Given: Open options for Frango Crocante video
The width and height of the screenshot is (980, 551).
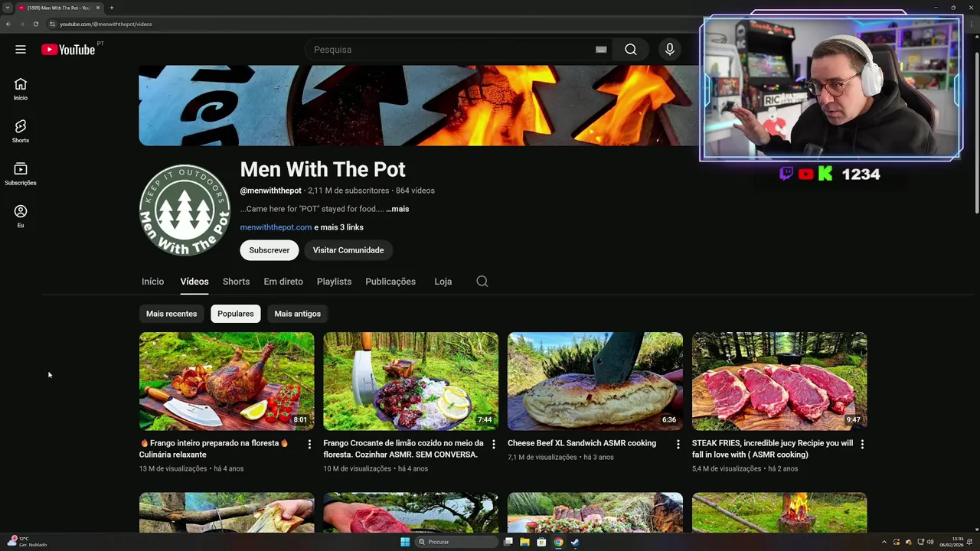Looking at the screenshot, I should [493, 444].
